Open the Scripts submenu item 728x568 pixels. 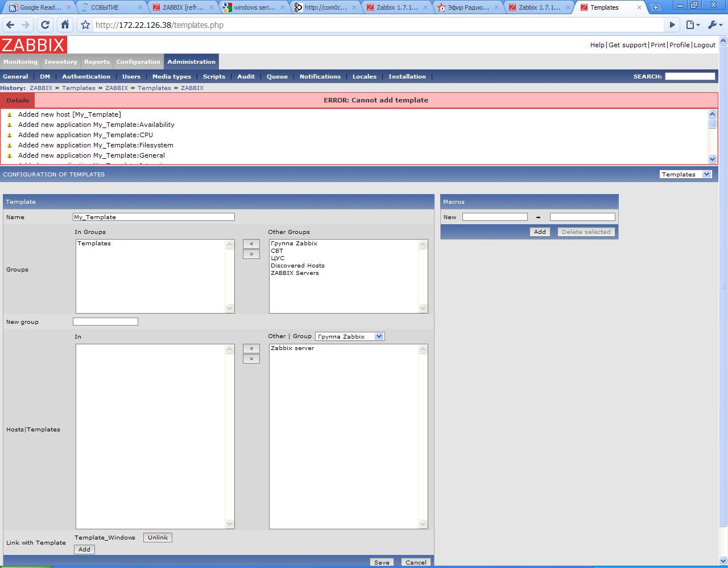click(214, 77)
